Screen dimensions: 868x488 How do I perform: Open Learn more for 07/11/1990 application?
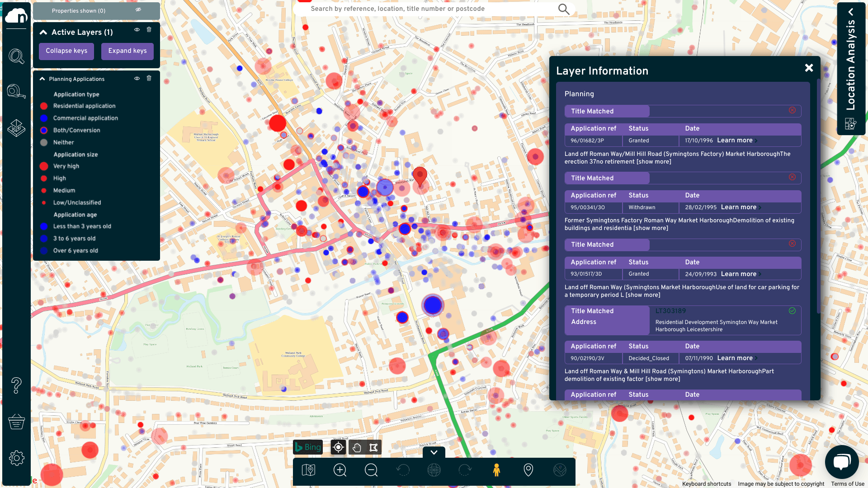[737, 358]
